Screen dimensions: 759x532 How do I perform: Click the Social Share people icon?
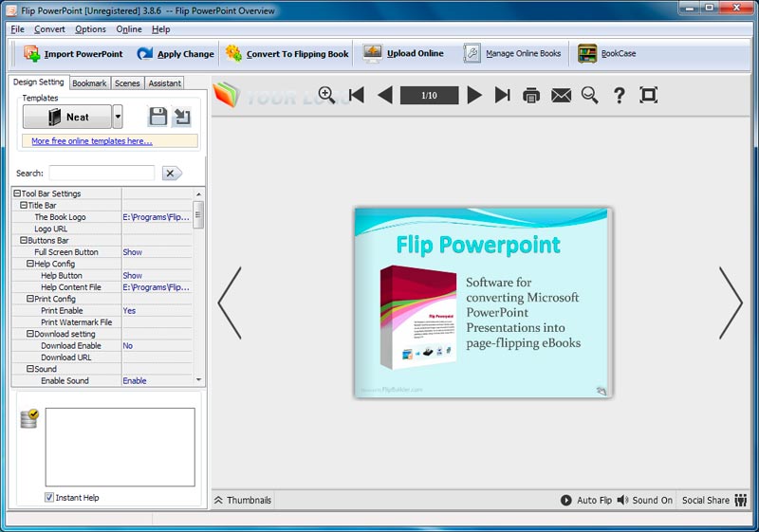coord(740,500)
